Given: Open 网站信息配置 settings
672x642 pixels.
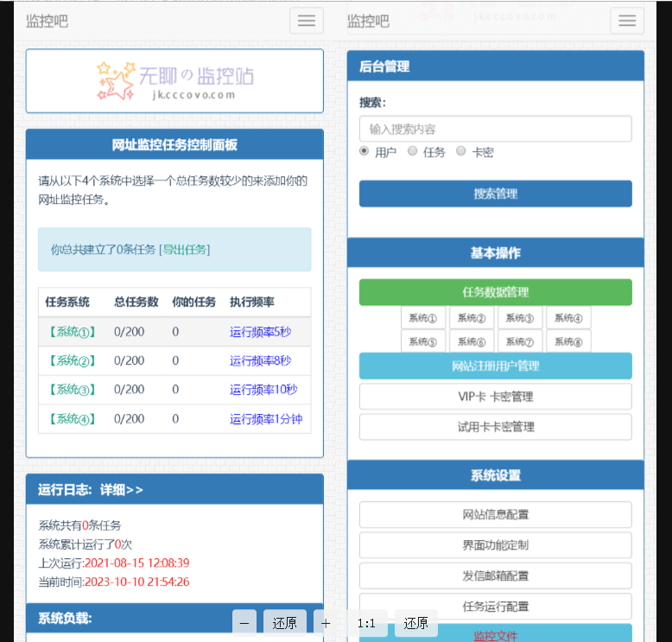Looking at the screenshot, I should pyautogui.click(x=496, y=515).
